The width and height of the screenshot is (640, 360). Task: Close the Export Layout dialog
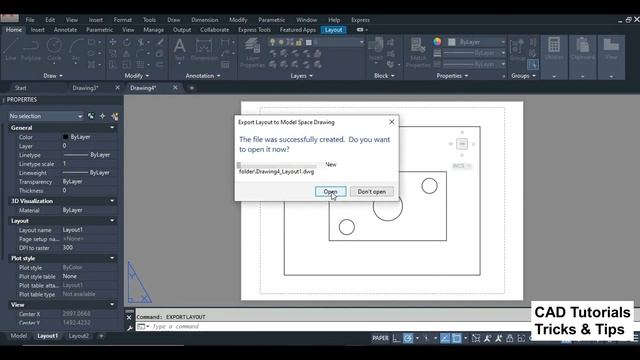point(391,122)
